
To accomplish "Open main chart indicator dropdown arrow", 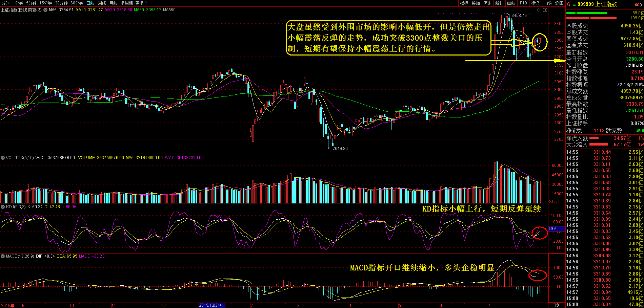I will pyautogui.click(x=45, y=10).
